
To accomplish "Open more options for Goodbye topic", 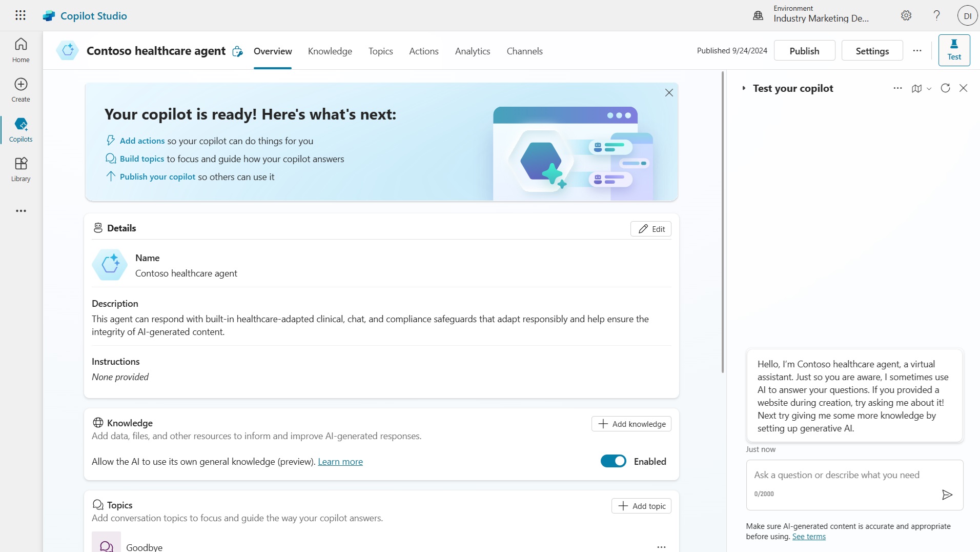I will tap(661, 547).
